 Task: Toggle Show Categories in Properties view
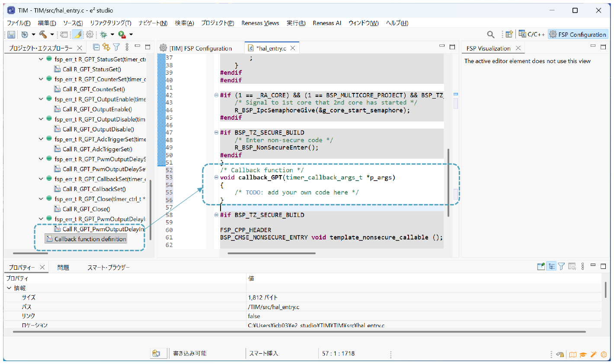(551, 266)
